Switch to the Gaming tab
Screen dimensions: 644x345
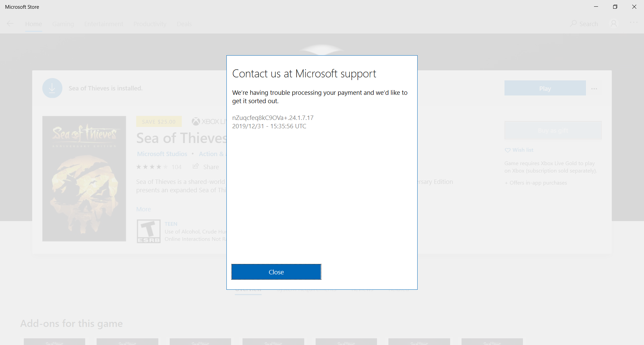(x=63, y=24)
